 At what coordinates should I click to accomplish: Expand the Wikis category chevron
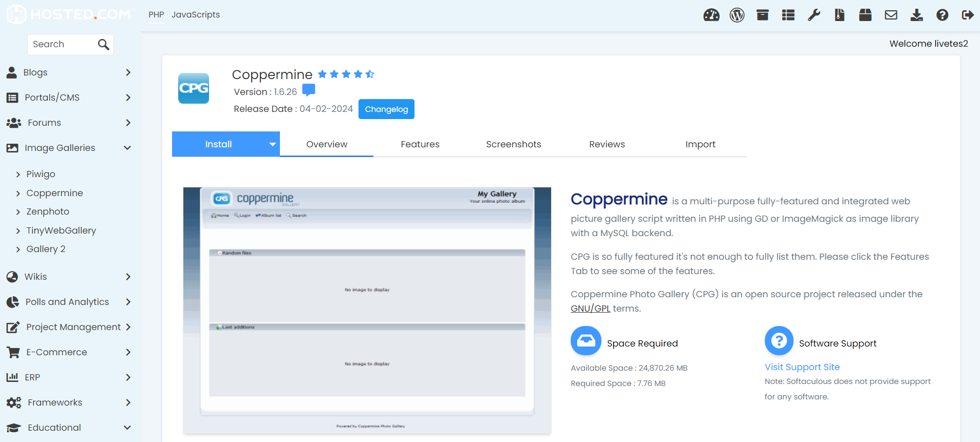tap(128, 277)
